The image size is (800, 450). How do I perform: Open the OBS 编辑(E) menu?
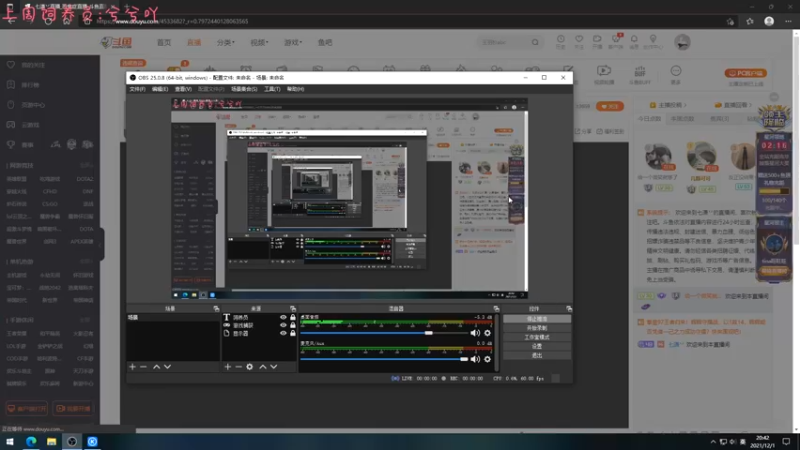(x=160, y=89)
